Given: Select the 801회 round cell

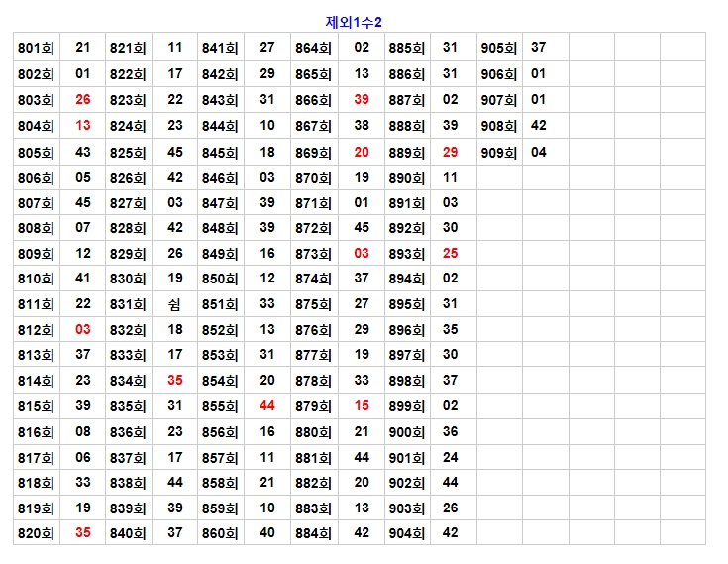Looking at the screenshot, I should pos(36,48).
